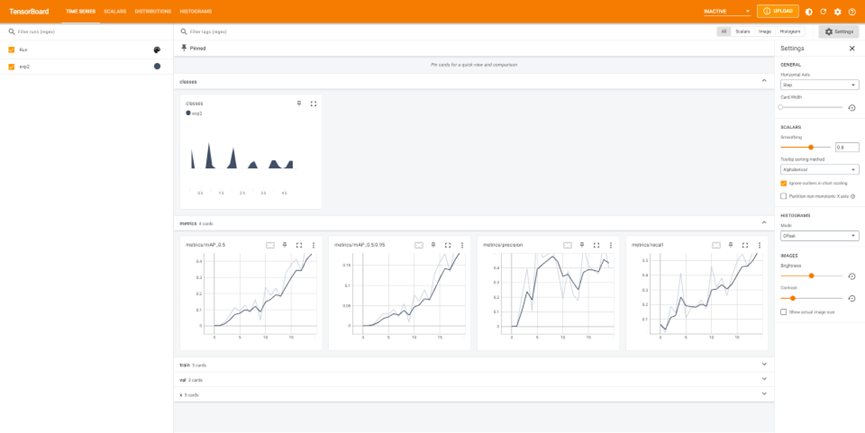865x433 pixels.
Task: Open more options on metrics/mAP_0.5:0.95 card
Action: click(x=462, y=245)
